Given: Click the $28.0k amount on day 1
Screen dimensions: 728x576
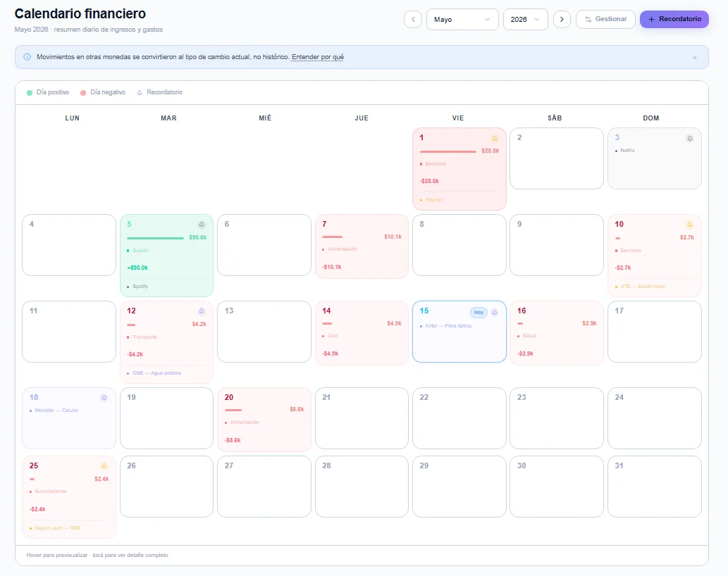Looking at the screenshot, I should (491, 151).
